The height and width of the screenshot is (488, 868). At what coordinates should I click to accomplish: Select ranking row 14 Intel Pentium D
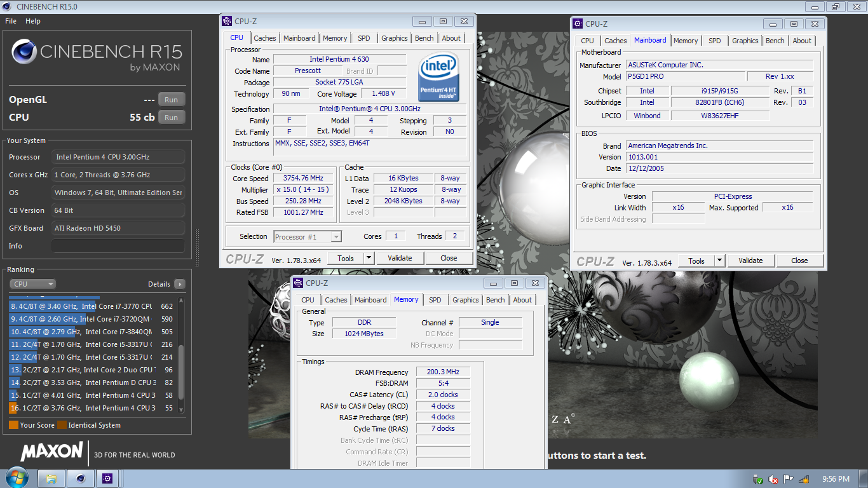pos(92,383)
